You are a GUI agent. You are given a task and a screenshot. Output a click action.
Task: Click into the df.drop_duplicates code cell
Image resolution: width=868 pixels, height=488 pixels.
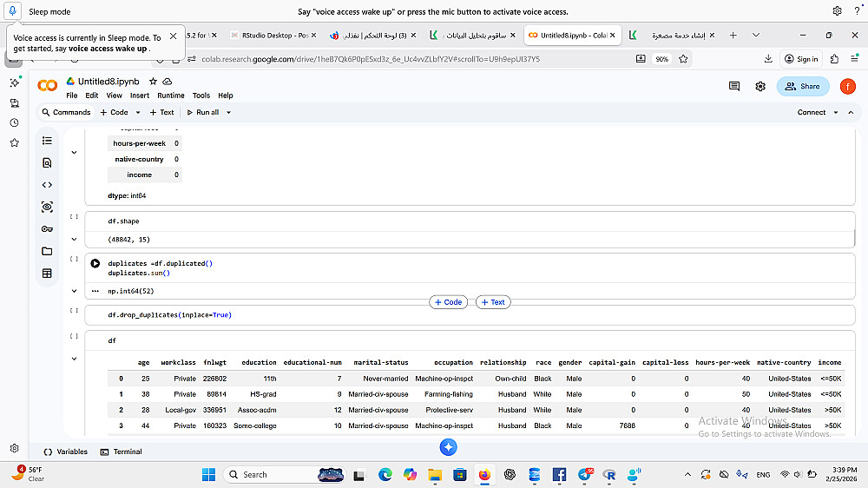click(470, 315)
